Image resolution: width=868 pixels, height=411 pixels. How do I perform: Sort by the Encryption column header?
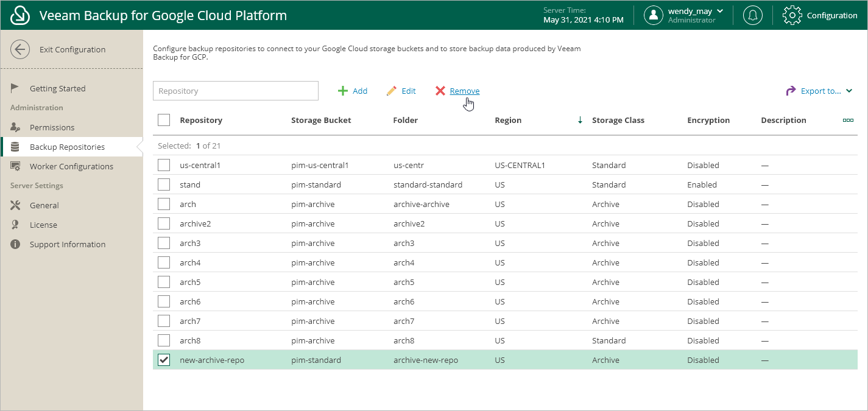(708, 120)
